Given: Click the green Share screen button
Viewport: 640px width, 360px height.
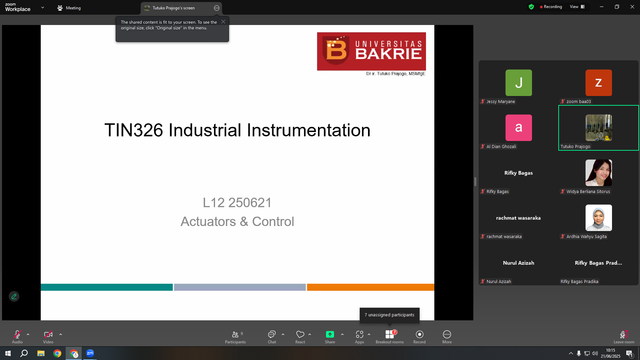Looking at the screenshot, I should [x=330, y=334].
